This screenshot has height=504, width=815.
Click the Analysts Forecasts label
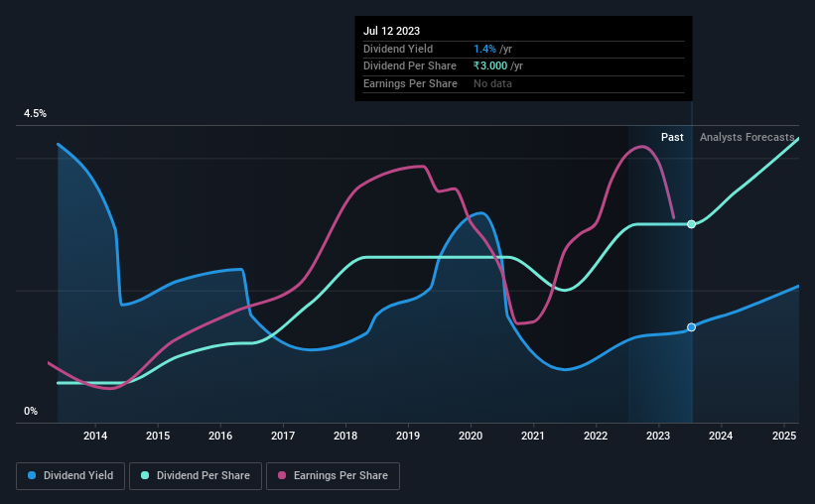click(x=747, y=137)
